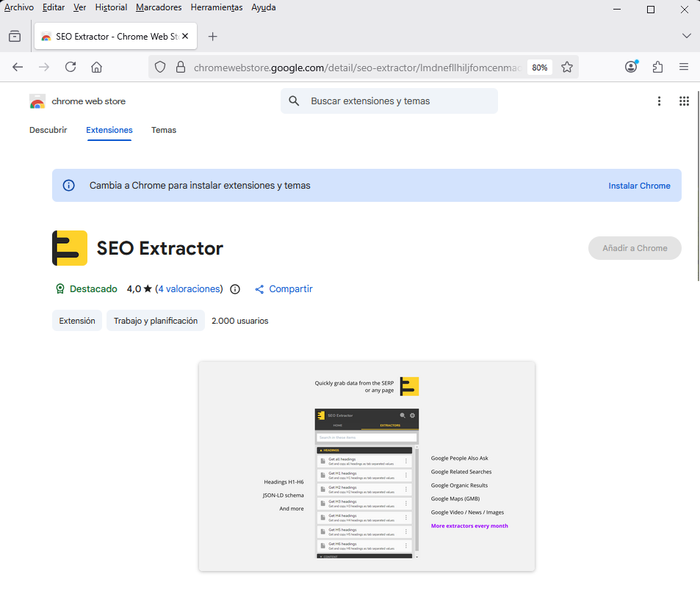Open the list-all-tabs chevron
This screenshot has height=607, width=700.
[686, 35]
